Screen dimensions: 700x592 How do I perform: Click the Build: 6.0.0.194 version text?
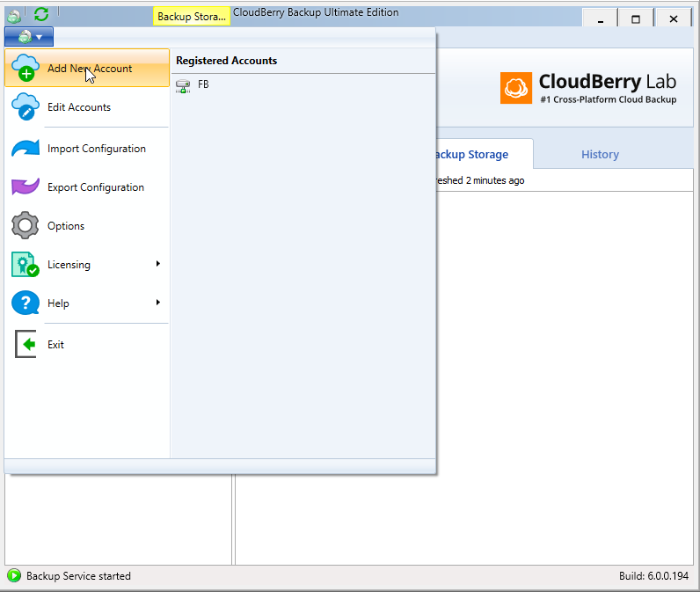coord(653,576)
